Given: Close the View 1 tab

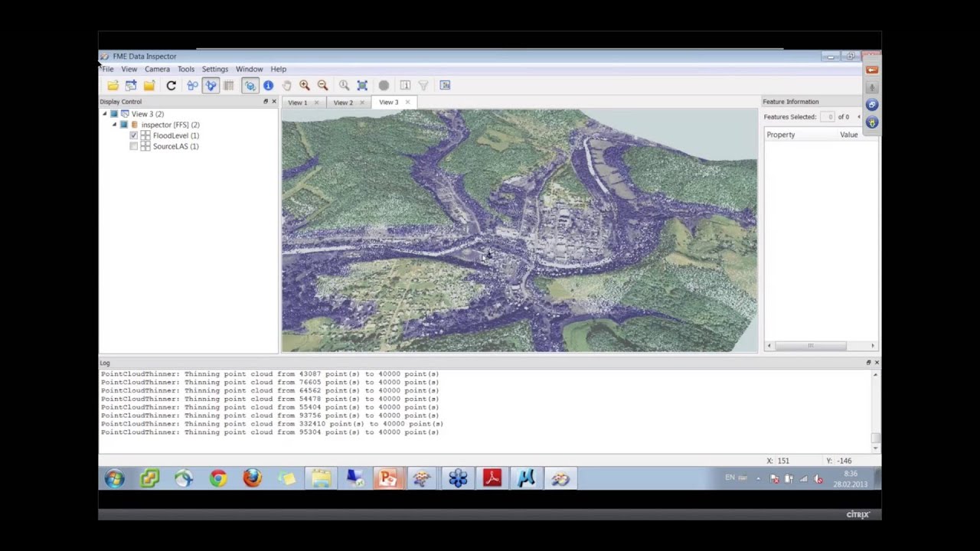Looking at the screenshot, I should coord(316,103).
